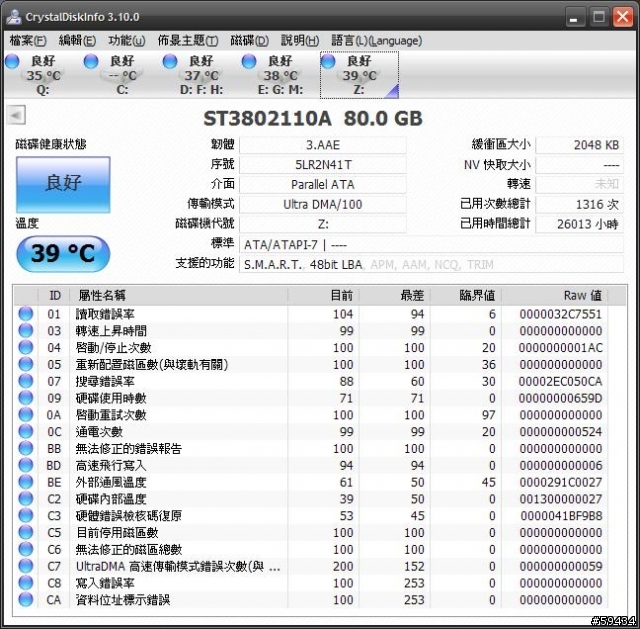Click the standard field ATA/ATAPI-7
Viewport: 640px width, 629px height.
[x=431, y=245]
